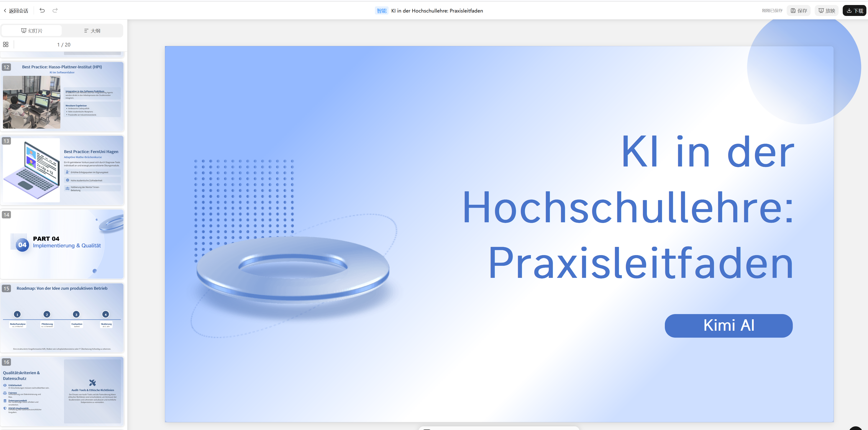The width and height of the screenshot is (868, 430).
Task: Select the Kimi AI button on the title slide
Action: (x=729, y=325)
